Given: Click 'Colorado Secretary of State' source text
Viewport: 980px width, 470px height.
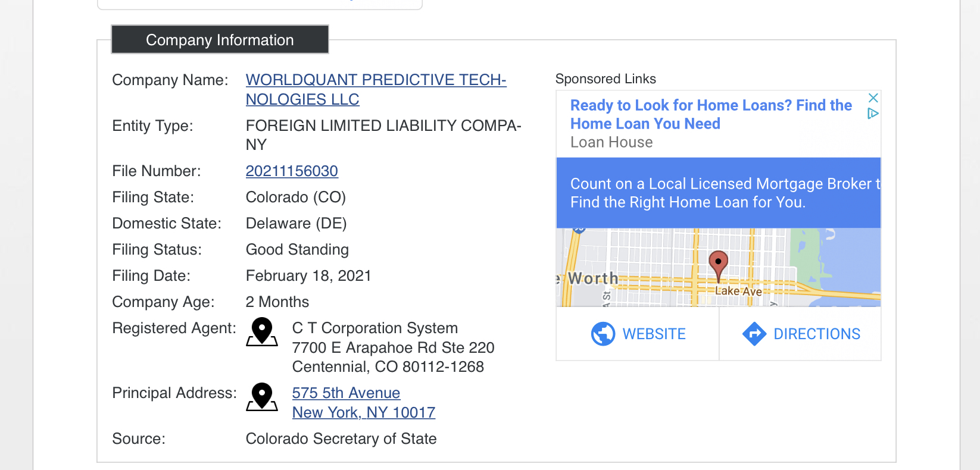Looking at the screenshot, I should pyautogui.click(x=341, y=438).
